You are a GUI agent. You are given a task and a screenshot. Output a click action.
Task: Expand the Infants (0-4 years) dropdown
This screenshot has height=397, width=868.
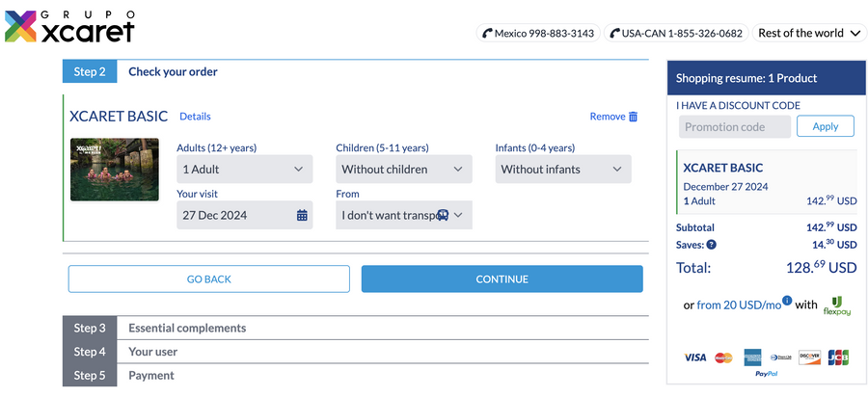pyautogui.click(x=562, y=170)
